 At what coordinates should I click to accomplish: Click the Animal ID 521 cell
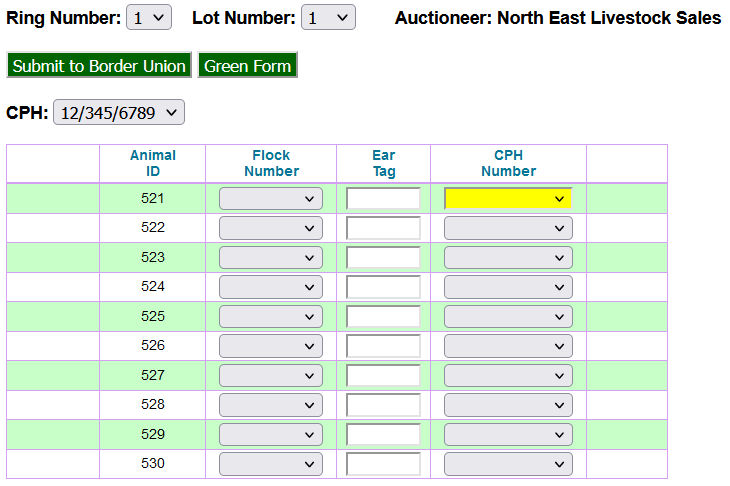pyautogui.click(x=152, y=199)
